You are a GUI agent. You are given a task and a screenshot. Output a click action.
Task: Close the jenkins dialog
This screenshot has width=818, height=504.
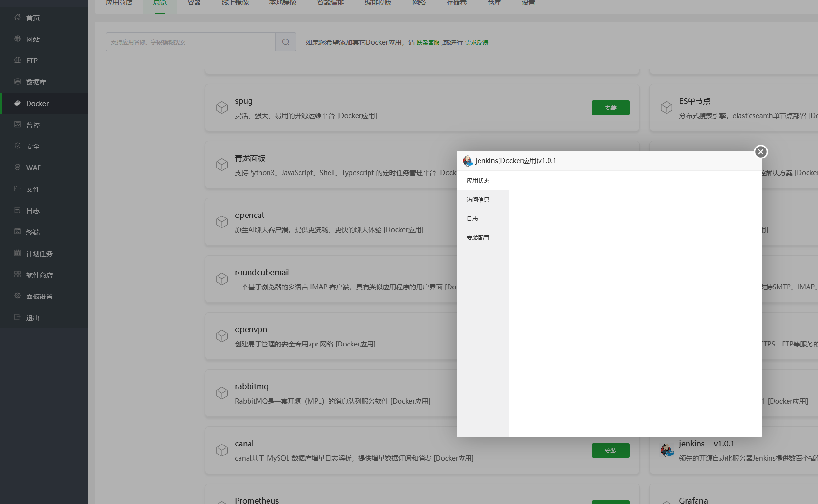761,152
